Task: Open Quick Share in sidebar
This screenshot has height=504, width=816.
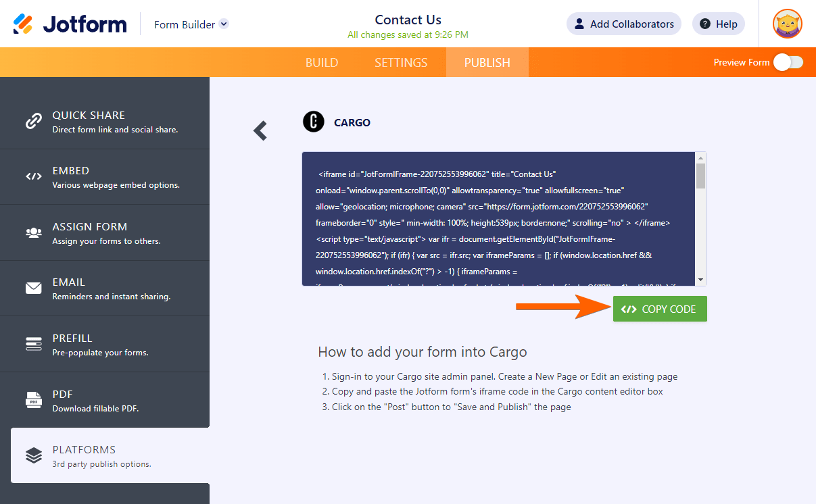Action: [105, 121]
